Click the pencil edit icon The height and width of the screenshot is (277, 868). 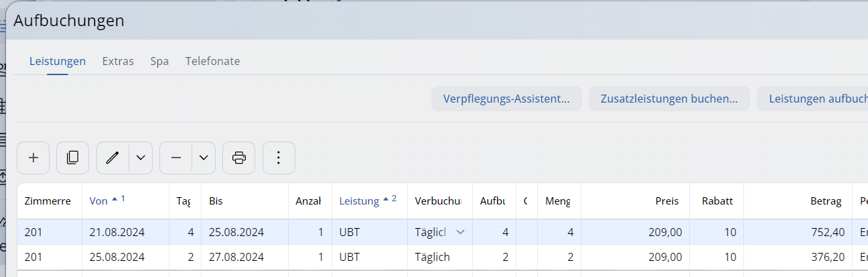tap(113, 158)
